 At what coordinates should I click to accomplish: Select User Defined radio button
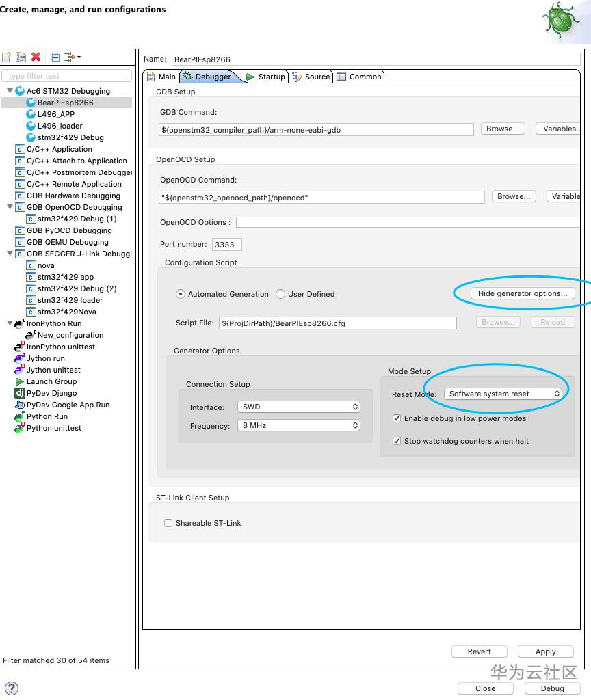[280, 294]
